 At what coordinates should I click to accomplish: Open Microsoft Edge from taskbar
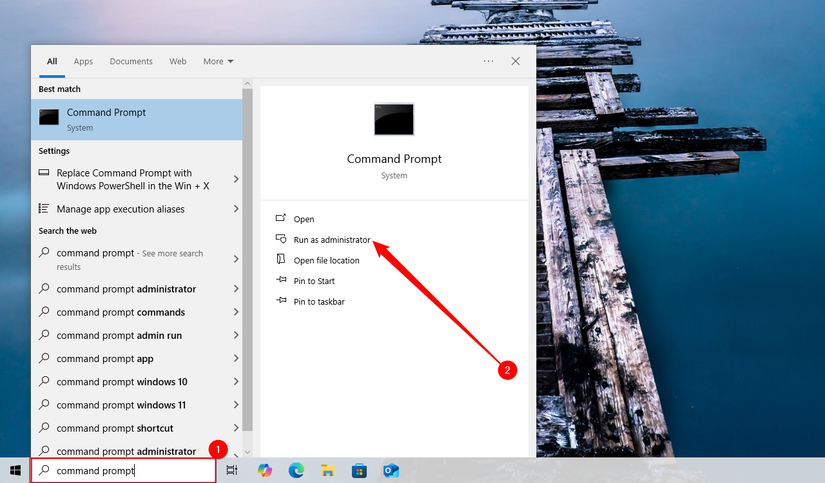[296, 470]
